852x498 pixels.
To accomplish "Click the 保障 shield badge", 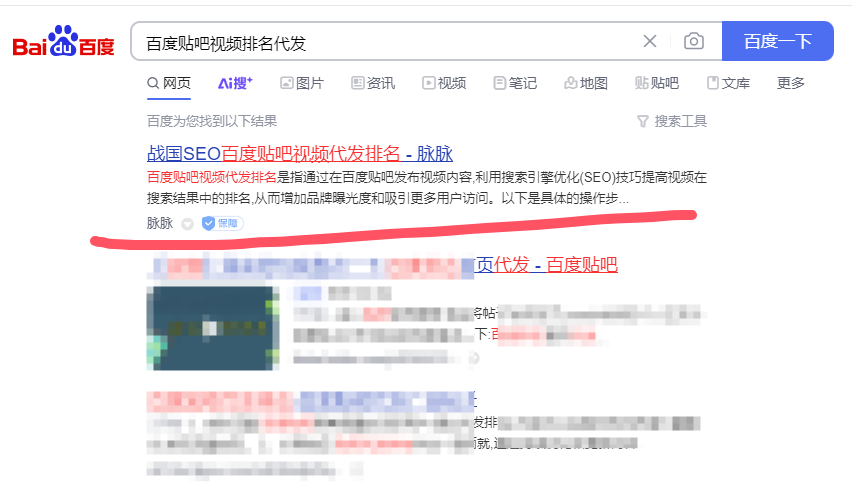I will [223, 223].
